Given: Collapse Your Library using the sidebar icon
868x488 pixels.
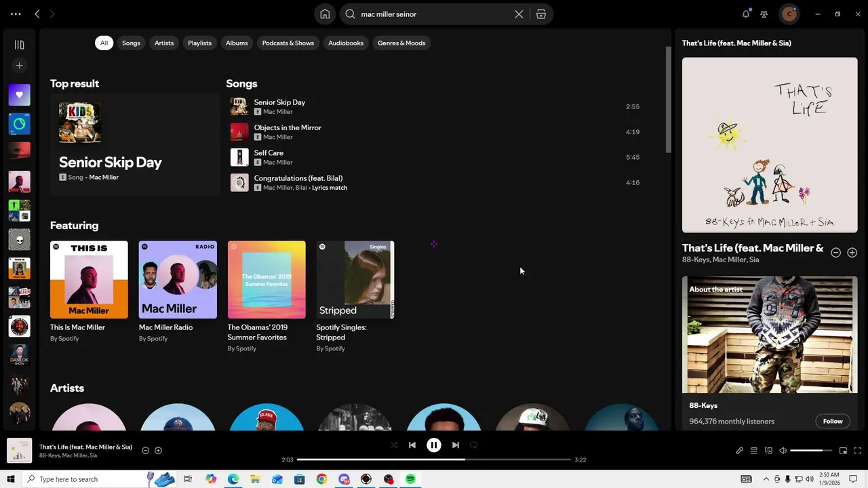Looking at the screenshot, I should click(x=19, y=45).
